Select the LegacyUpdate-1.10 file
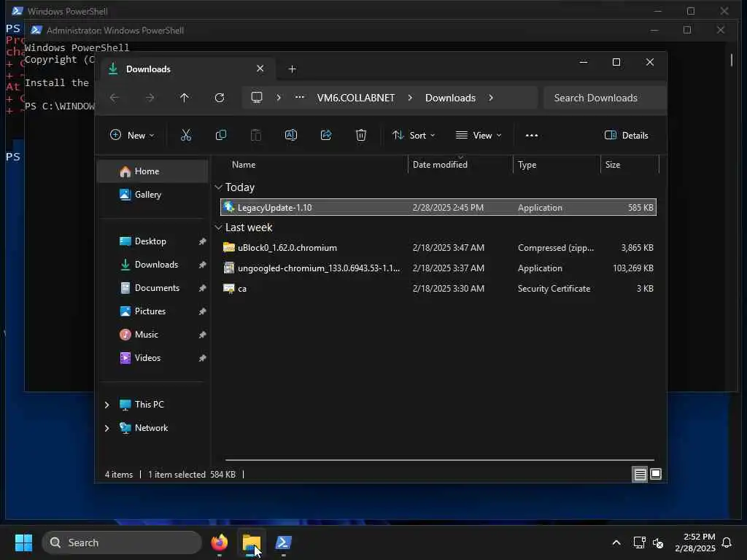Viewport: 747px width, 560px height. tap(438, 207)
